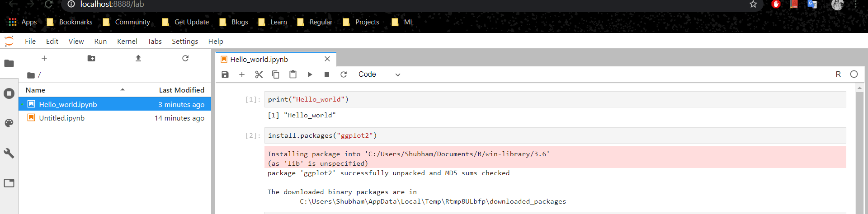Run the selected cell
This screenshot has width=868, height=214.
coord(310,74)
